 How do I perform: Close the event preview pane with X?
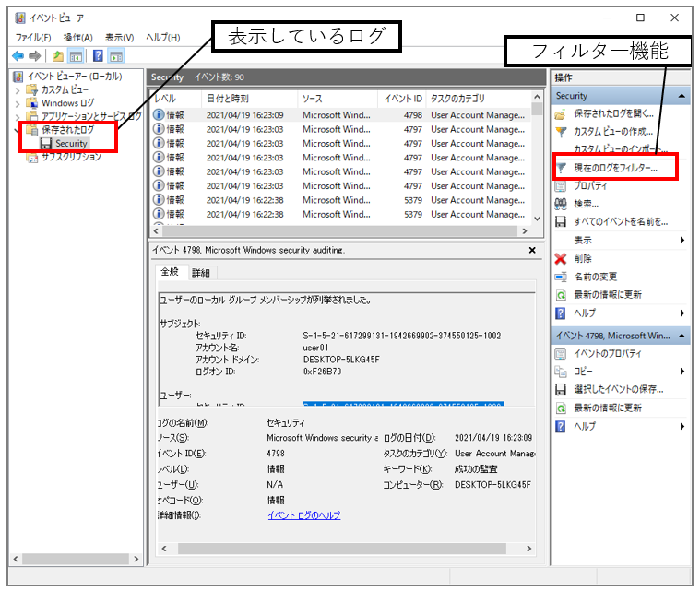(x=532, y=251)
